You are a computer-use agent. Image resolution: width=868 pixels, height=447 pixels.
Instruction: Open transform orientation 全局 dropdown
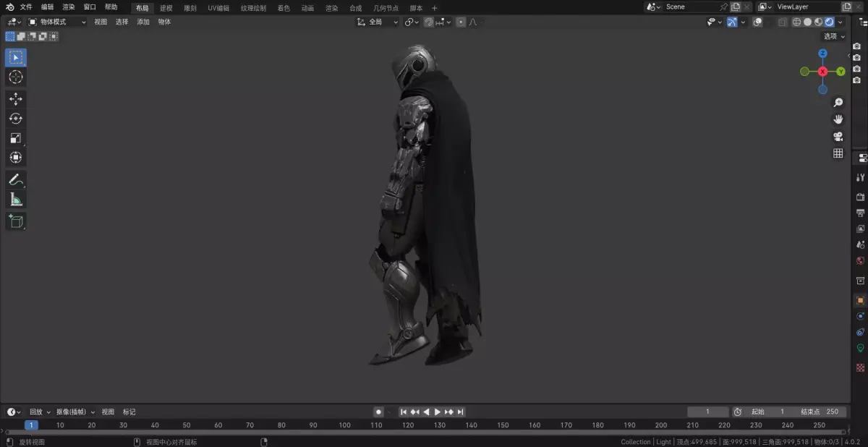(378, 22)
